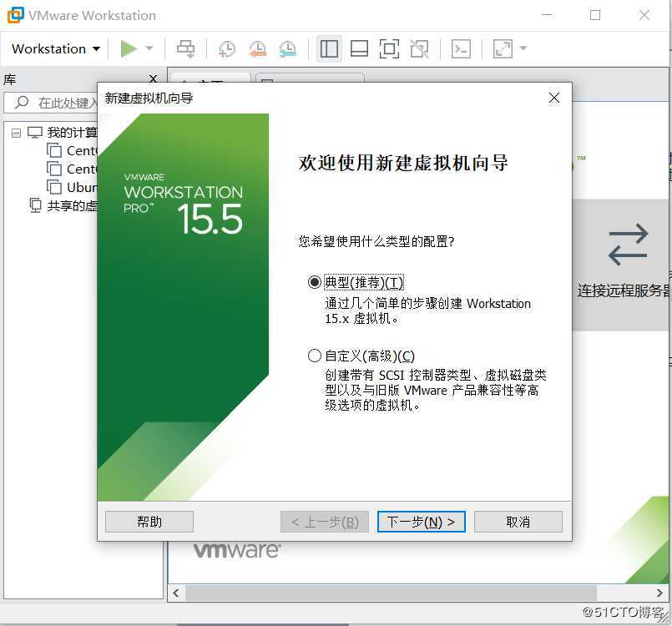Click the horizontal scrollbar right arrow
Image resolution: width=672 pixels, height=626 pixels.
coord(659,593)
